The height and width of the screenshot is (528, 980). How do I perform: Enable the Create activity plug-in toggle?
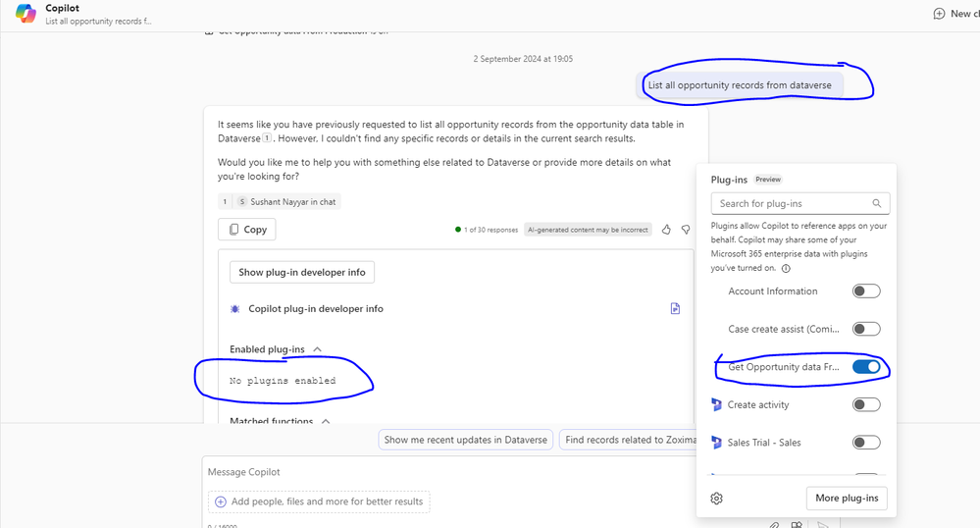click(x=866, y=404)
